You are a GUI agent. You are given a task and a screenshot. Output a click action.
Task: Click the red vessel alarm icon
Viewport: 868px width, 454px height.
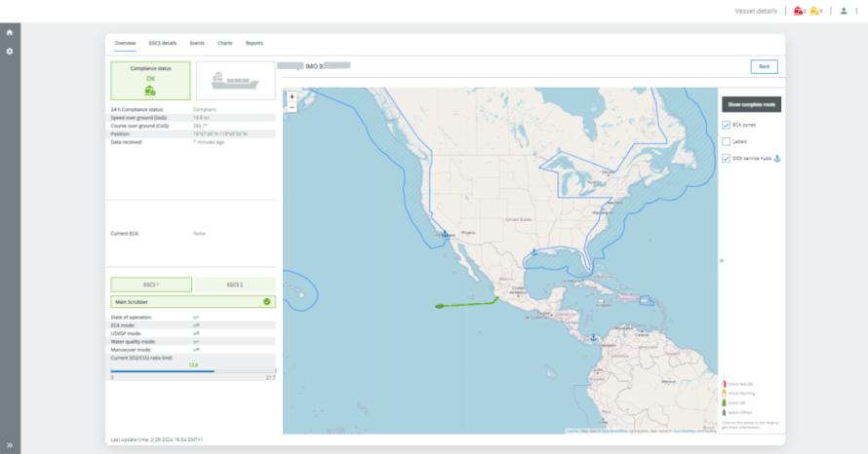pyautogui.click(x=799, y=11)
